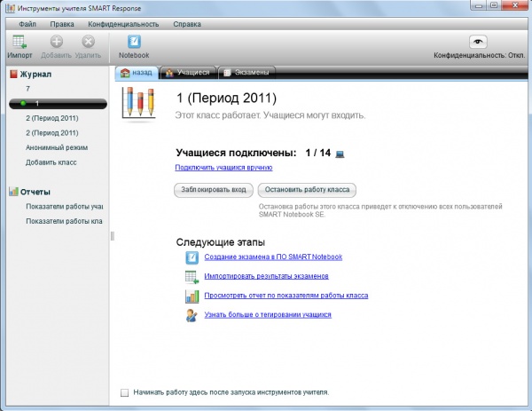The height and width of the screenshot is (411, 532).
Task: Open Импортировать результаты экзаменов link
Action: coord(266,276)
